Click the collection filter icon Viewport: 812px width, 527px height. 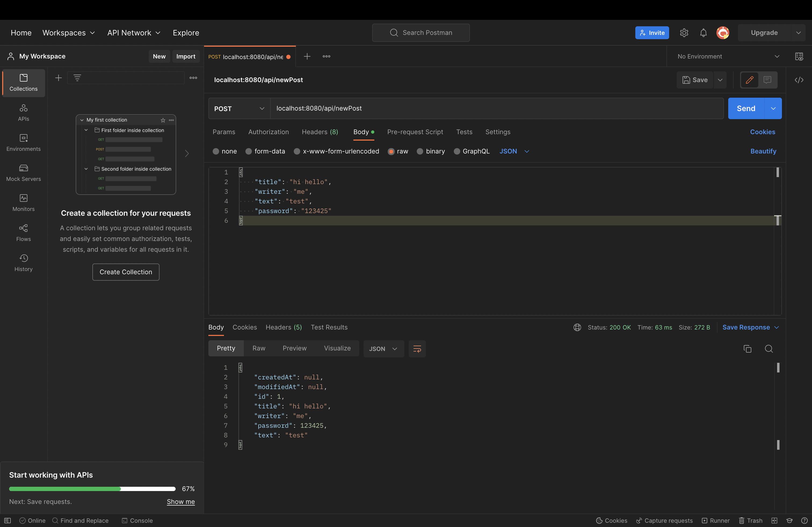pos(77,78)
